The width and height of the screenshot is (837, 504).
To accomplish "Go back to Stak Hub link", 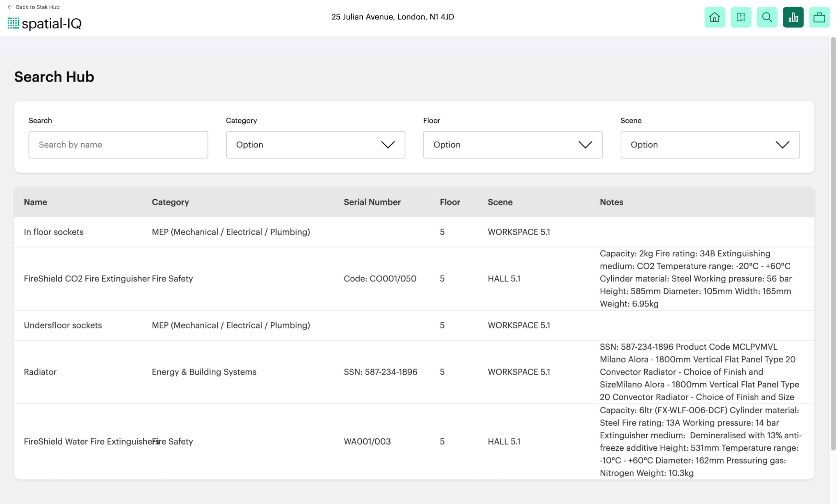I will coord(37,7).
